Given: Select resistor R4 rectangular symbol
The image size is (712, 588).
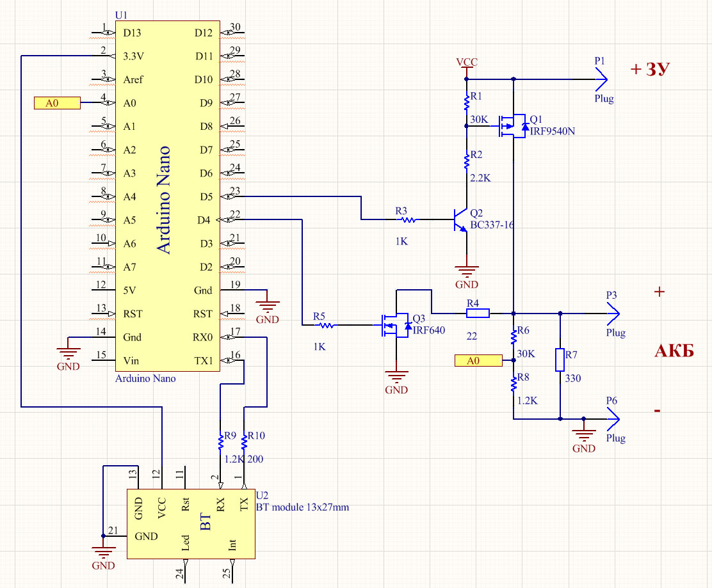Looking at the screenshot, I should click(478, 313).
